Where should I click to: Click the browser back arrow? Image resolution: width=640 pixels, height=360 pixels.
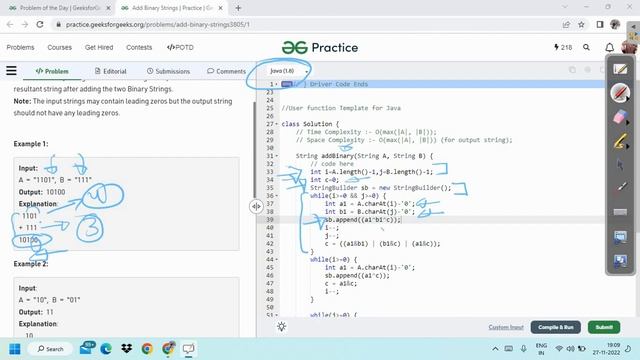pyautogui.click(x=10, y=24)
